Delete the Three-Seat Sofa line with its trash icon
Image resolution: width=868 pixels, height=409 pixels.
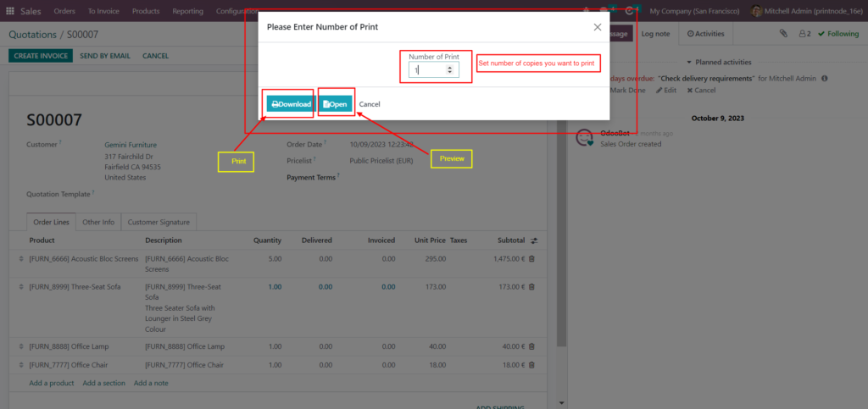pyautogui.click(x=532, y=287)
